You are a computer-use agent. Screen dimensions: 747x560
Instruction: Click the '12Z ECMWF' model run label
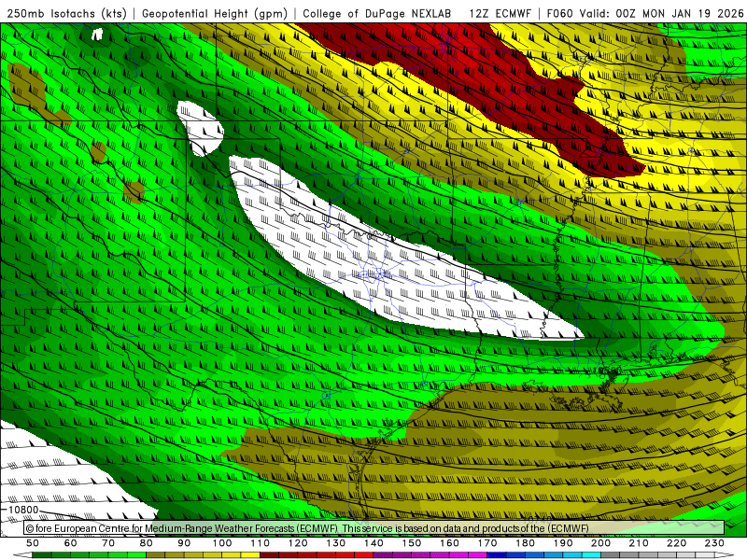(500, 14)
